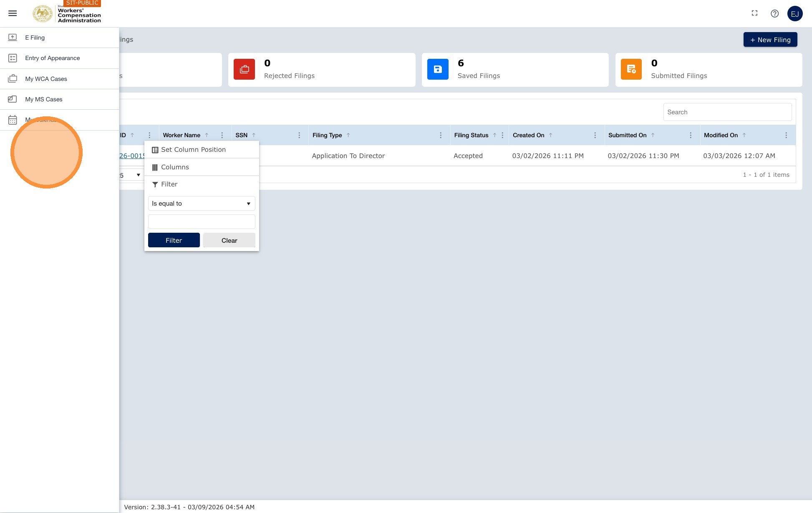The height and width of the screenshot is (513, 812).
Task: Open the ID column menu dots
Action: coord(149,135)
